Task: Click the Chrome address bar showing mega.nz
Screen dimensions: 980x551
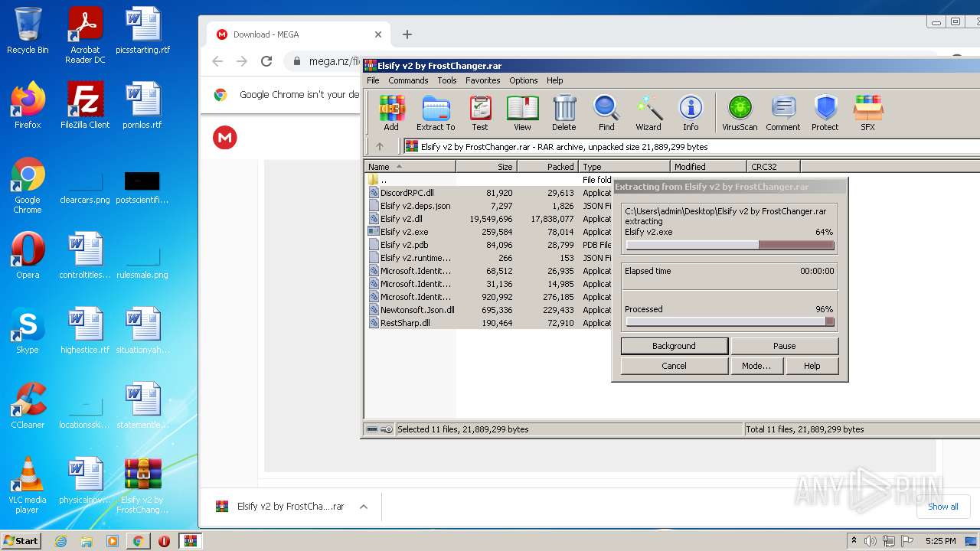Action: point(335,61)
